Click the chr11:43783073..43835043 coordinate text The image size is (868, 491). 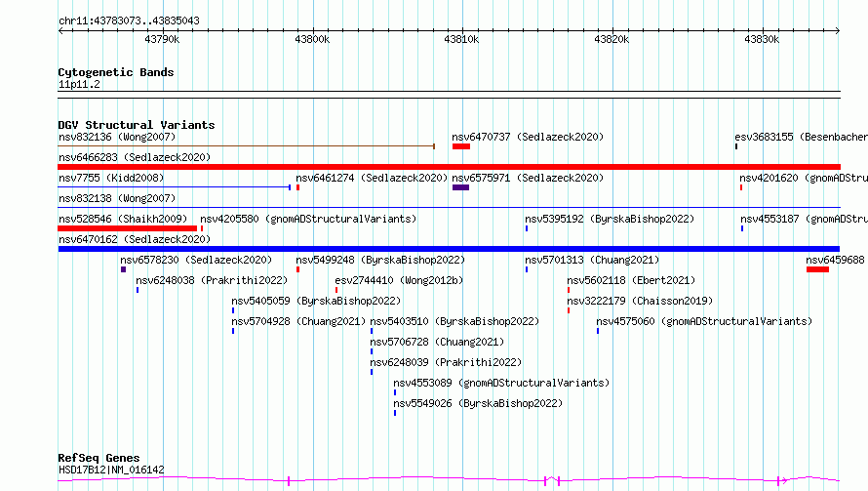click(129, 20)
